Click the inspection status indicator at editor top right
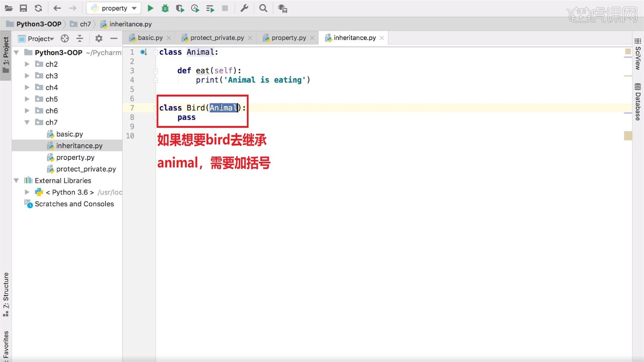Screen dimensions: 644x362 (628, 51)
